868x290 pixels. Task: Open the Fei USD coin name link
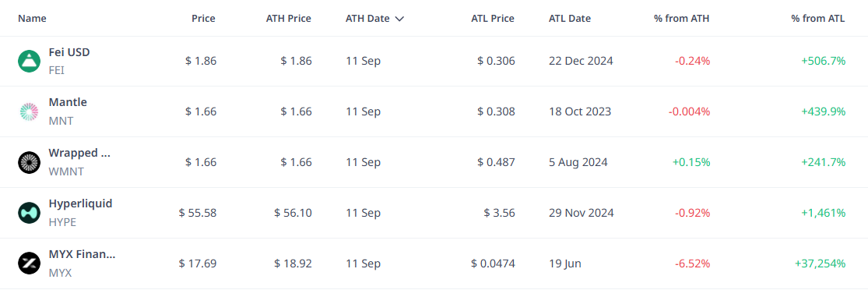69,52
